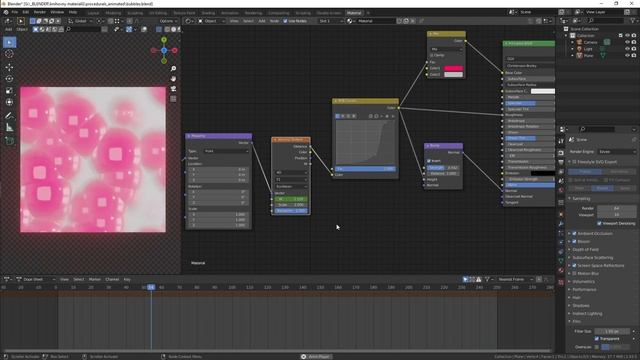Open Mapping node Type dropdown
This screenshot has height=360, width=640.
pos(227,151)
